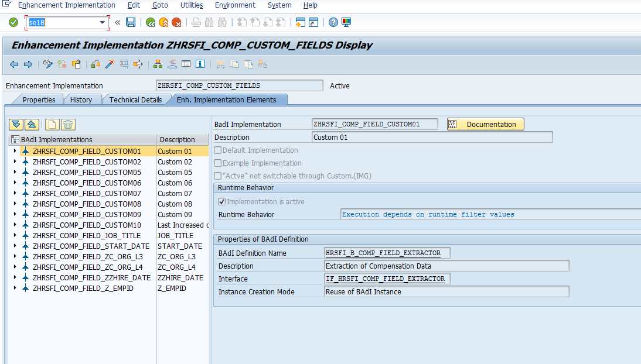Open a new SAP session with the new-session icon
641x364 pixels.
pyautogui.click(x=301, y=22)
